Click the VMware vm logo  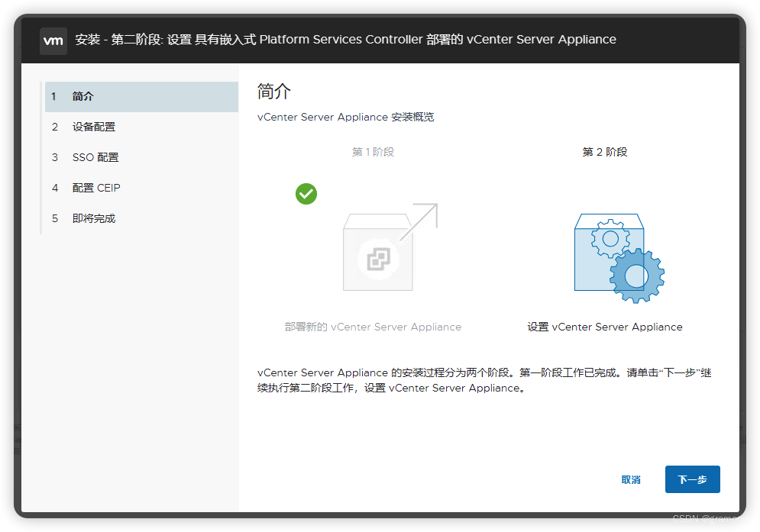pyautogui.click(x=53, y=40)
